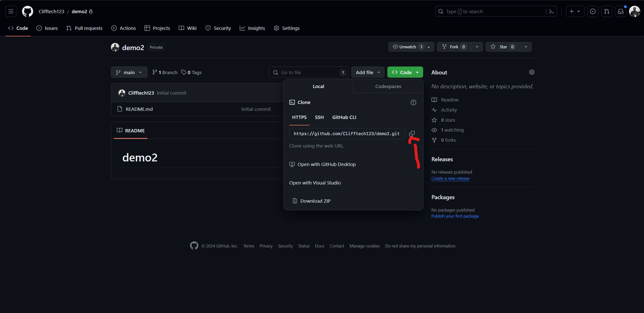Expand the main branch selector

129,72
